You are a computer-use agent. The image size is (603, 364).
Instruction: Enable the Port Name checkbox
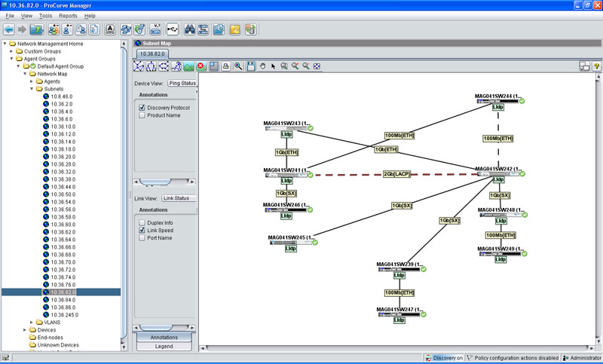point(142,238)
